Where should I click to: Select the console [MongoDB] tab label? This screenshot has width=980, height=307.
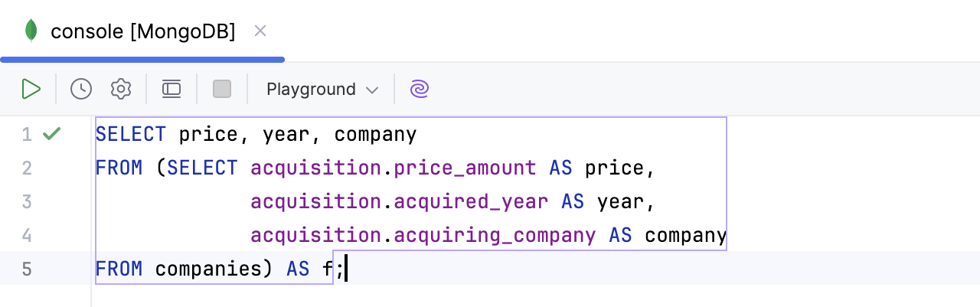pos(142,31)
